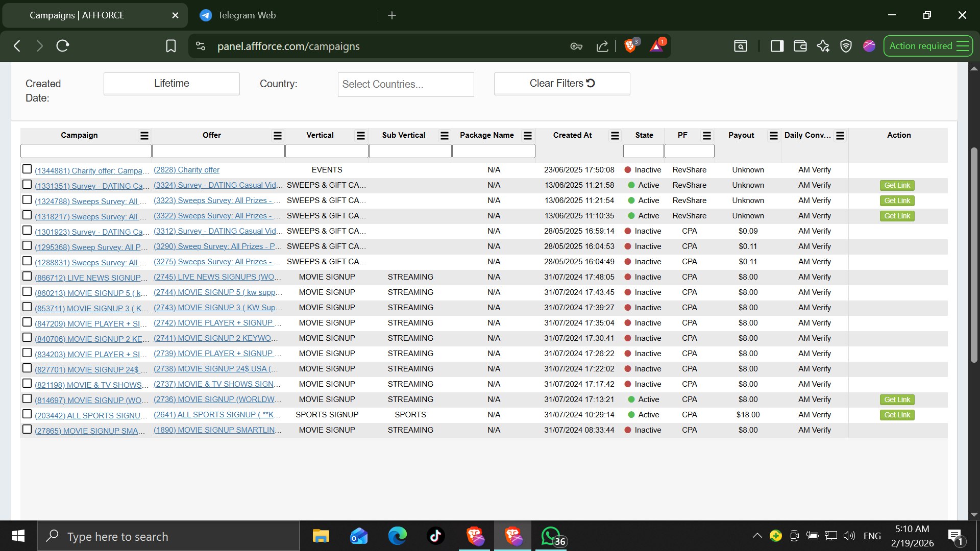Screen dimensions: 980x551
Task: Open the Campaign column menu icon
Action: [x=144, y=135]
